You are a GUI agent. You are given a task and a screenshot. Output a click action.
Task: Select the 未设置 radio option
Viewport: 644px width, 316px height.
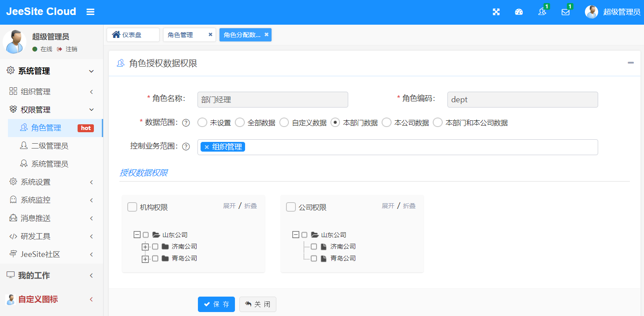pos(202,123)
